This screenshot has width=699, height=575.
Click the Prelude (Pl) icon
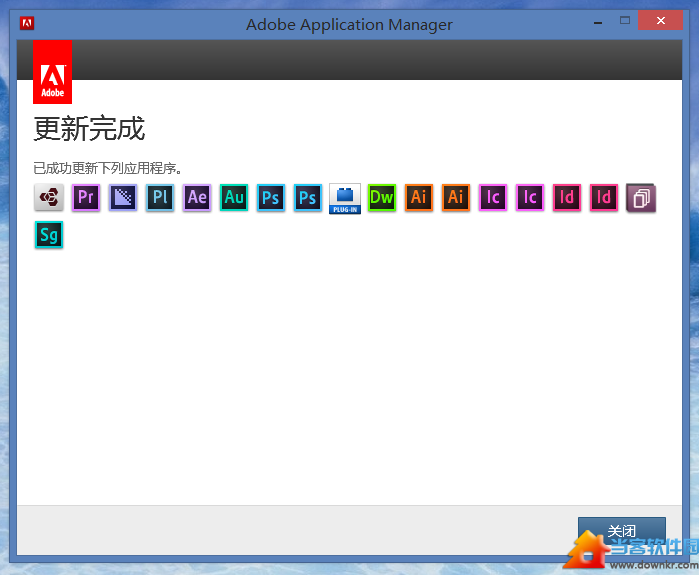pyautogui.click(x=160, y=197)
